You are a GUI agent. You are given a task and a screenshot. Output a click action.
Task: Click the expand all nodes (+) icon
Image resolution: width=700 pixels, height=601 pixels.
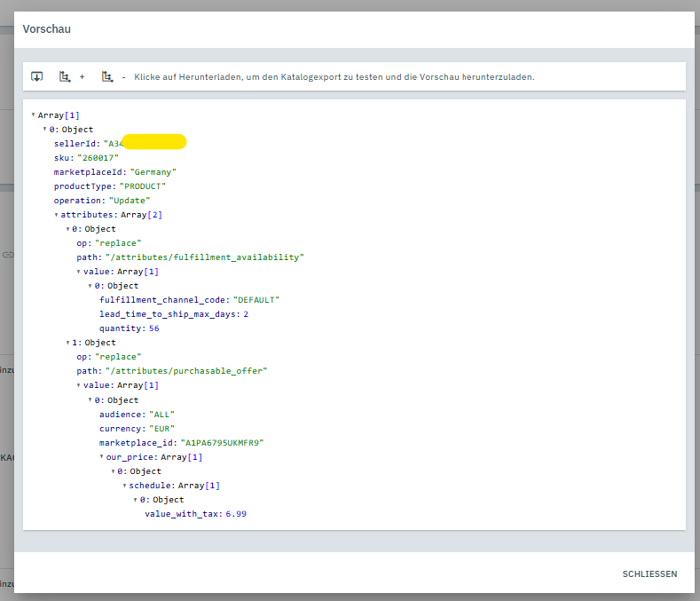(65, 76)
